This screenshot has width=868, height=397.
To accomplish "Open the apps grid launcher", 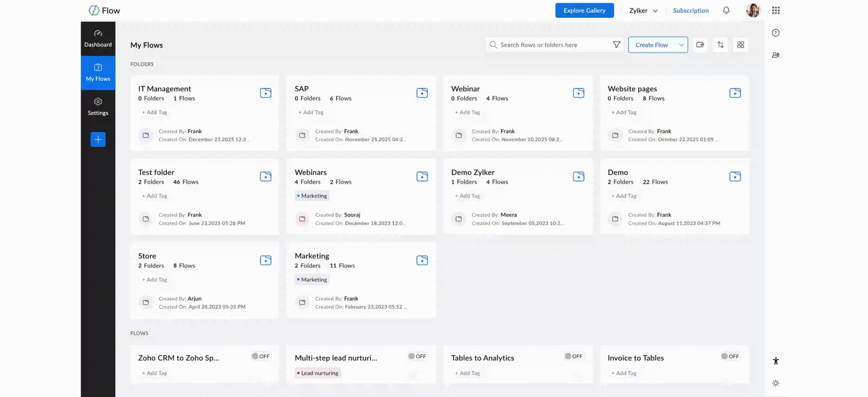I will (775, 10).
